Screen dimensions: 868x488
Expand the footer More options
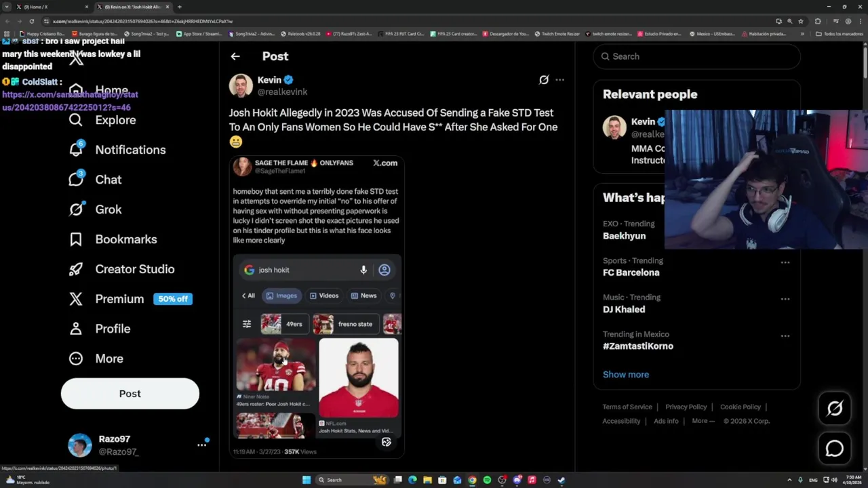coord(703,421)
